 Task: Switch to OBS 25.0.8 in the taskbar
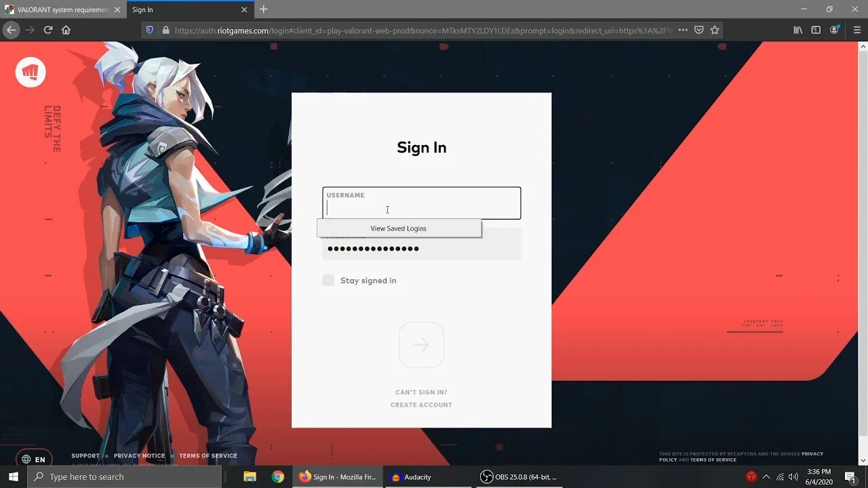(x=520, y=476)
